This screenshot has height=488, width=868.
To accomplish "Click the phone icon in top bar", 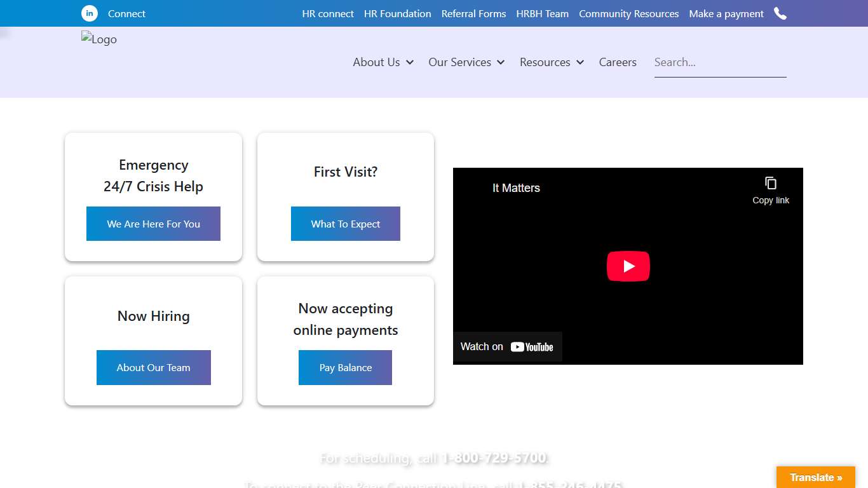I will point(780,13).
